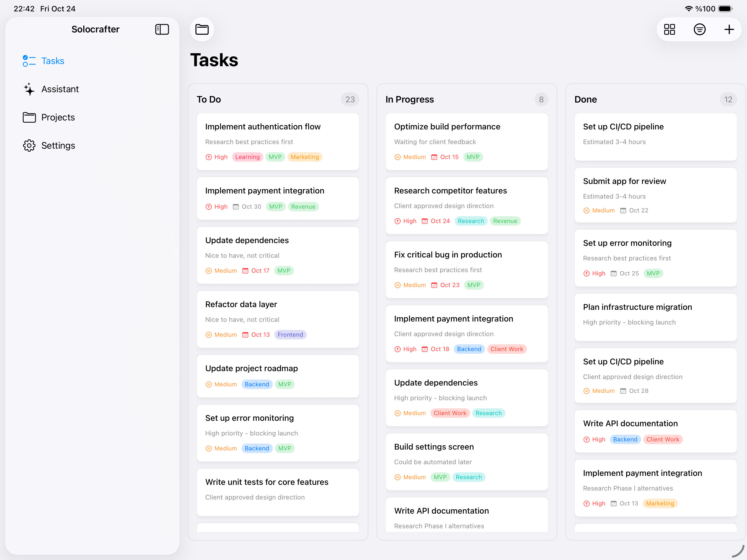Open the Set up CI/CD pipeline done card

point(655,137)
